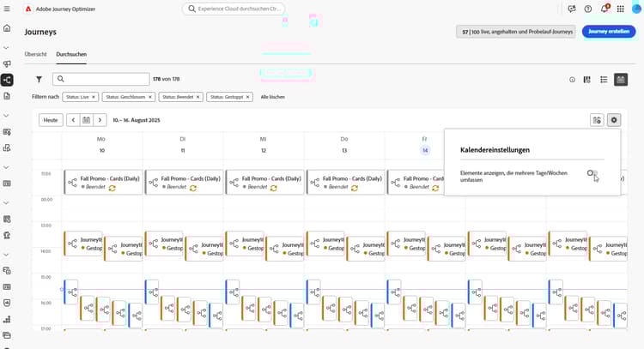This screenshot has width=644, height=349.
Task: Switch to the Übersicht tab
Action: click(36, 54)
